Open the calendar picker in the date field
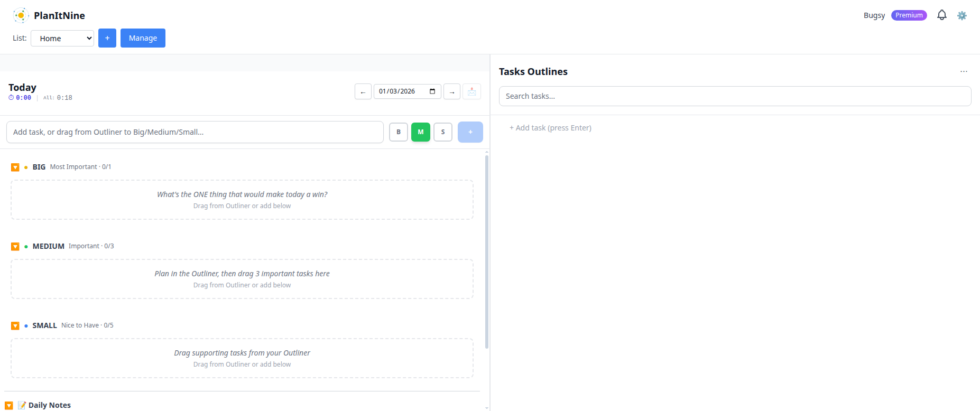This screenshot has height=411, width=980. tap(432, 91)
